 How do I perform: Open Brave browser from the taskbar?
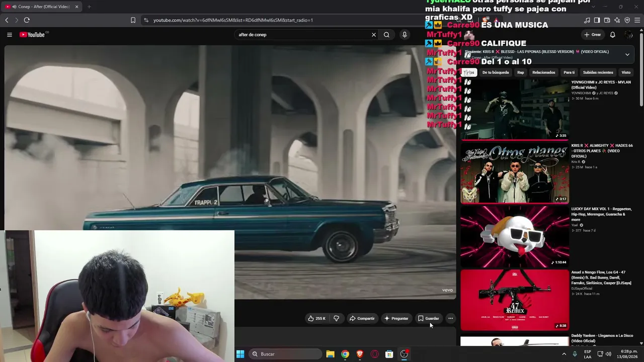tap(360, 354)
